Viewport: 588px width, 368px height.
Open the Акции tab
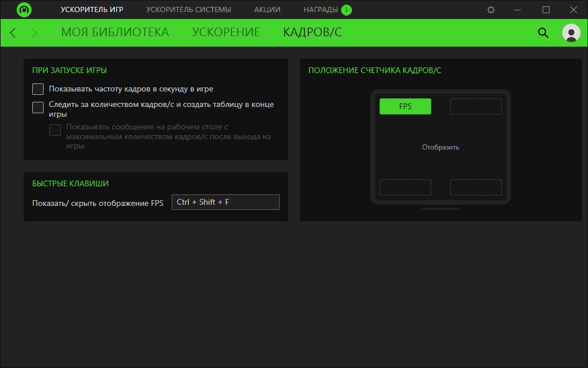[267, 10]
